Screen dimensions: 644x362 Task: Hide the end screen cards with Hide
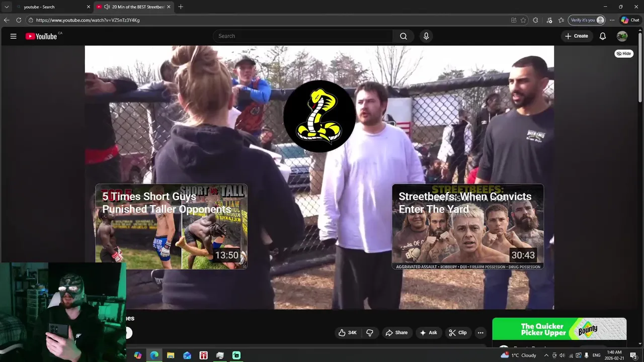coord(624,53)
